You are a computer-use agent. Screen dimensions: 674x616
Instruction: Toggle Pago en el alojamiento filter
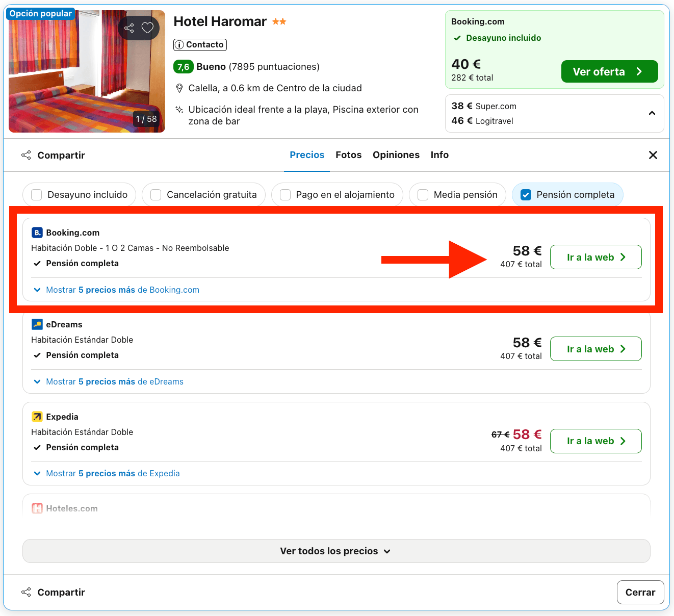337,195
